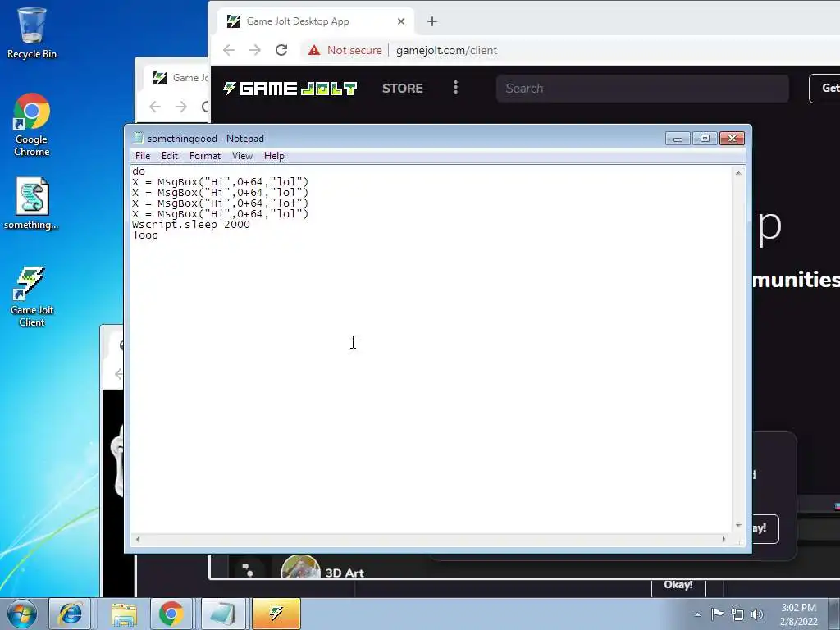Open the STORE link in Game Jolt
The image size is (840, 630).
[x=402, y=89]
